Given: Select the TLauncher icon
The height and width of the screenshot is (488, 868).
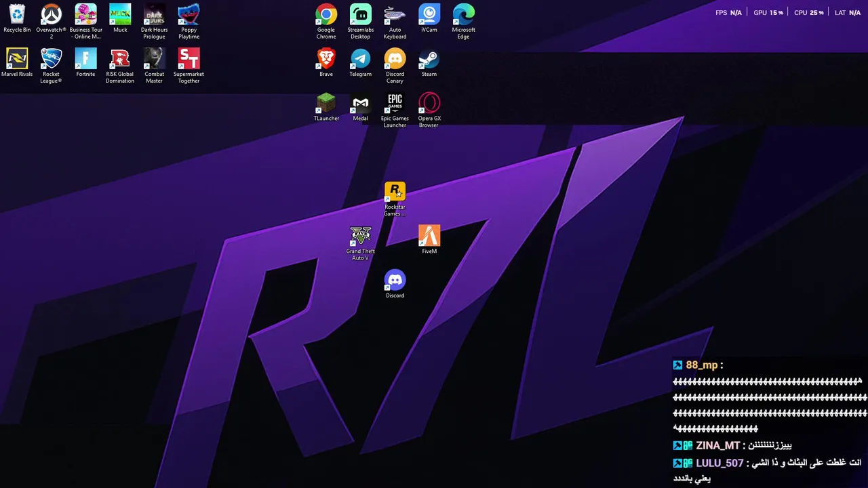Looking at the screenshot, I should 326,107.
